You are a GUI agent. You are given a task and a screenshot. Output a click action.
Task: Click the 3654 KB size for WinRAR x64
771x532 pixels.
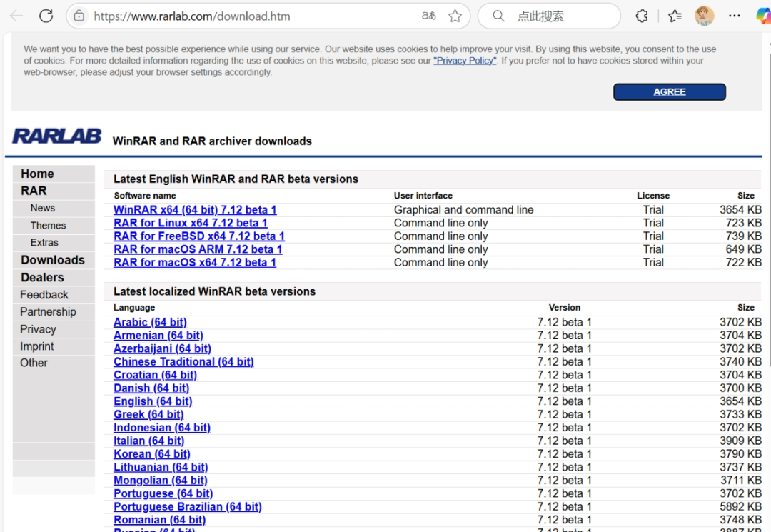tap(740, 209)
